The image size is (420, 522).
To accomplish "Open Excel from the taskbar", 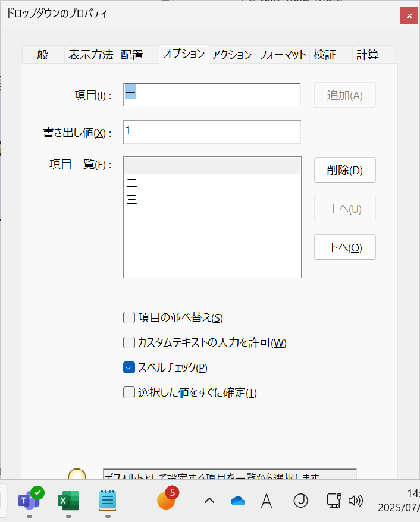I will (x=68, y=501).
